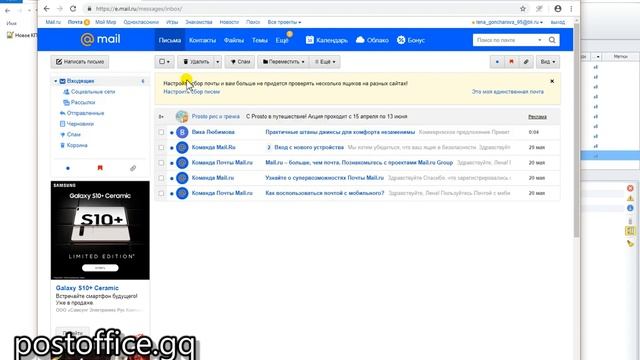
Task: Filter flagged messages with the toolbar red flag icon
Action: point(511,62)
